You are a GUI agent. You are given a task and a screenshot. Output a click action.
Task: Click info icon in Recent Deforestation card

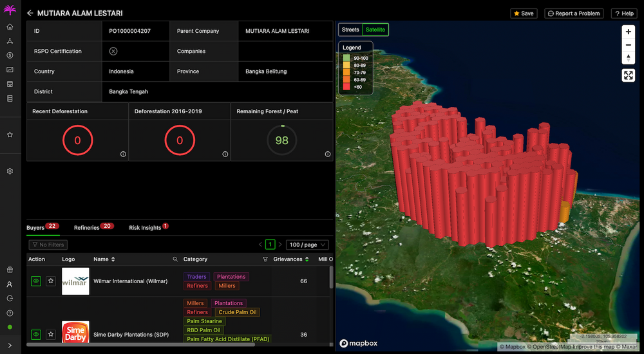[x=123, y=154]
